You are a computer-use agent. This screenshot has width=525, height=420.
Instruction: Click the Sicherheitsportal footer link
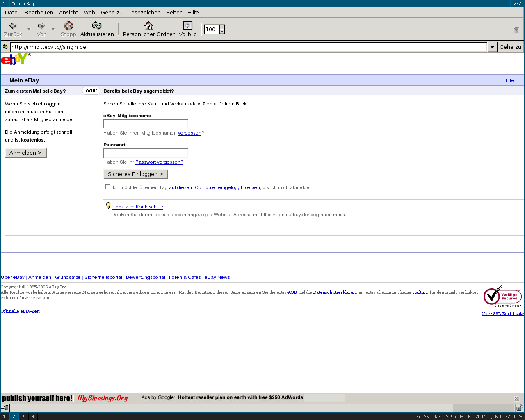(103, 277)
